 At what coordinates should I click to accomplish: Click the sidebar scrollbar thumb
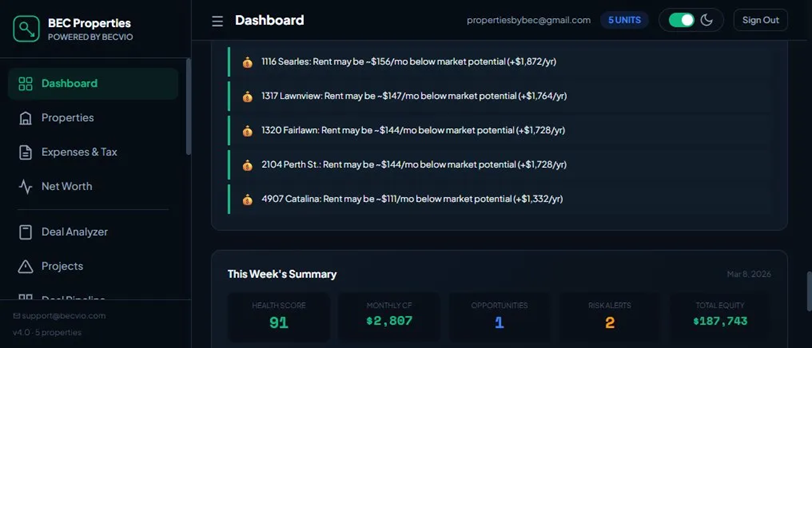coord(188,106)
